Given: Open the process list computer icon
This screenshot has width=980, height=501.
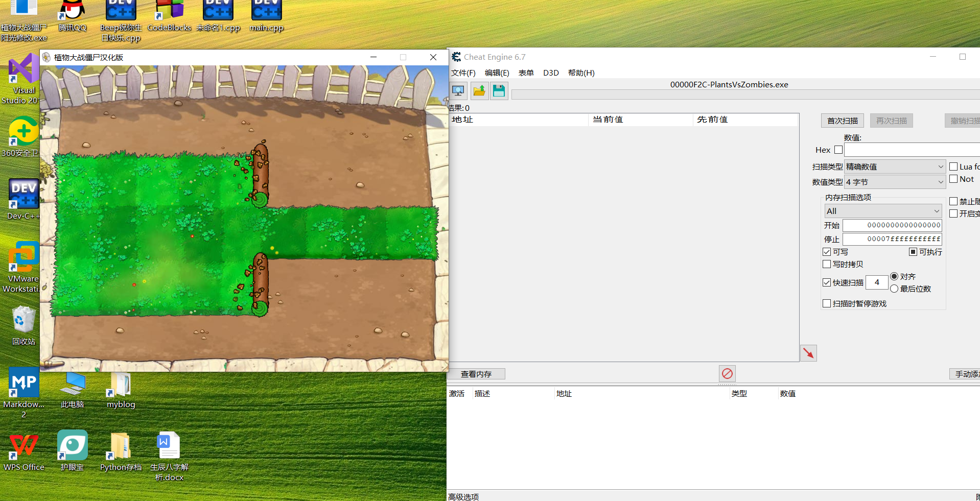Looking at the screenshot, I should (x=458, y=91).
